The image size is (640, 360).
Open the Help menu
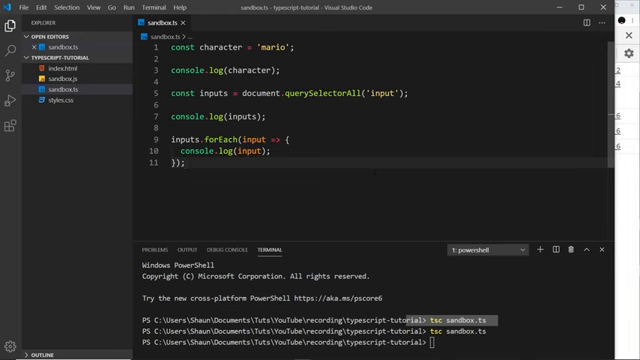click(180, 7)
